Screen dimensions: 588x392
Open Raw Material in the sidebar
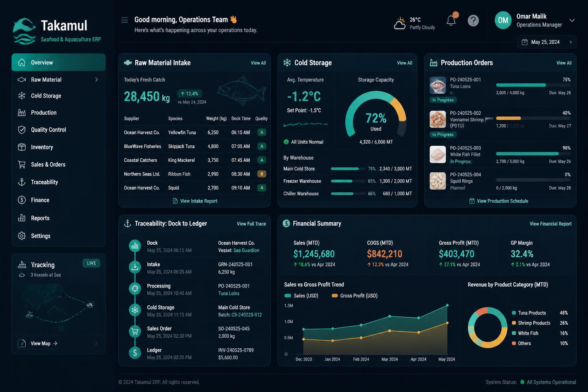coord(58,80)
